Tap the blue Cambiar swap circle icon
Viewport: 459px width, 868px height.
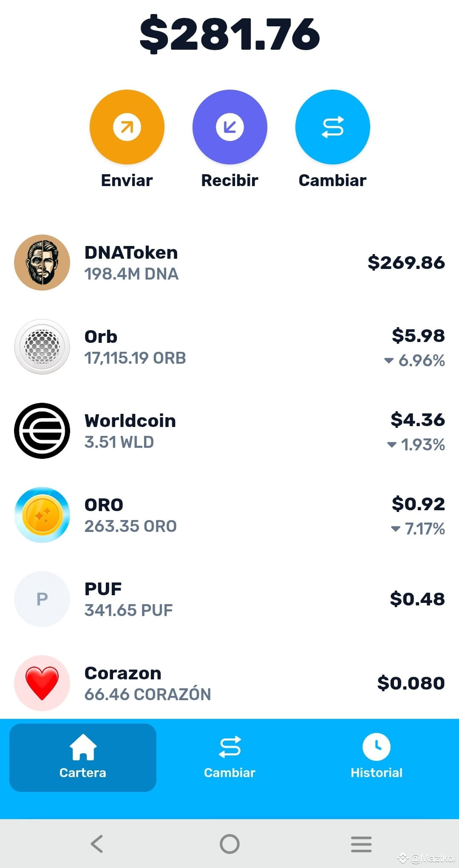[332, 127]
